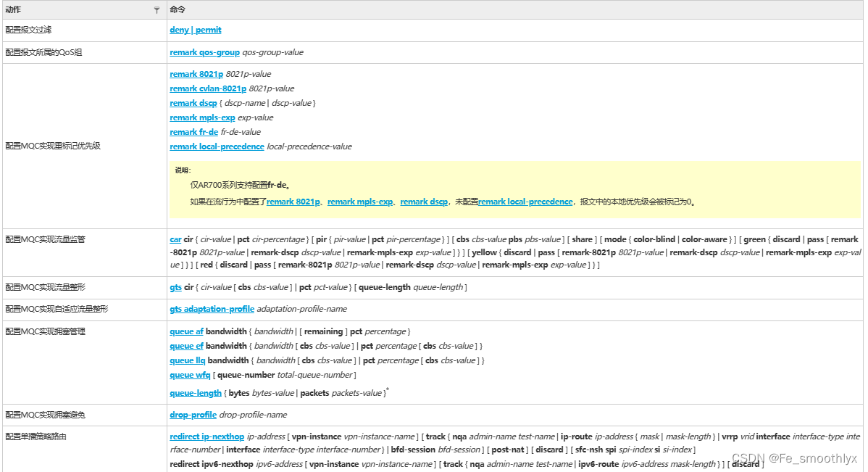Click the drop-profile-name parameter text
The width and height of the screenshot is (868, 472).
coord(253,415)
